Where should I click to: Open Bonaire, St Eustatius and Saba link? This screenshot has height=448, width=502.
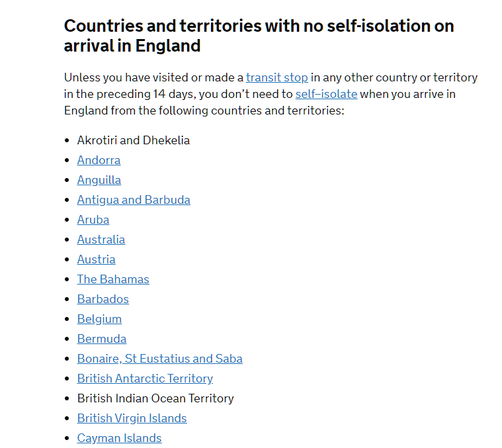[x=159, y=359]
